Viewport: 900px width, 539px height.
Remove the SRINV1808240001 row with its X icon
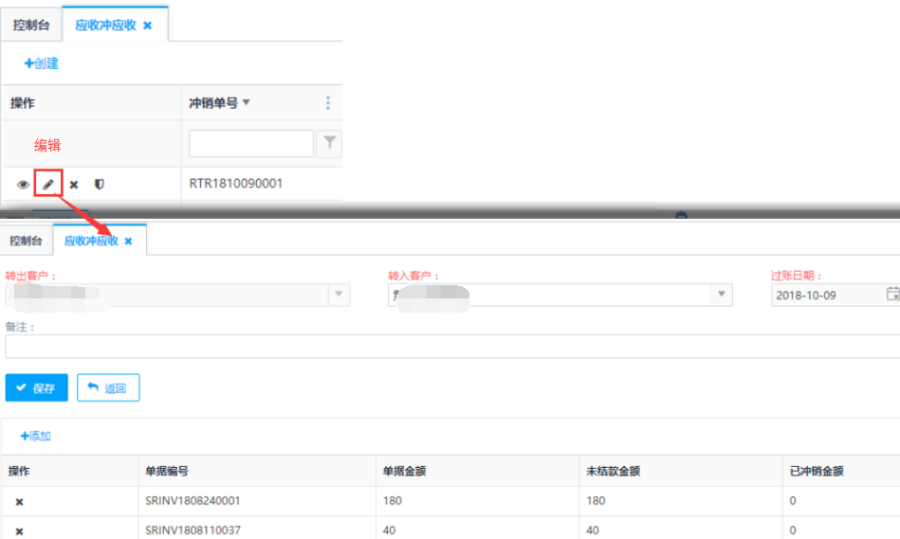click(19, 502)
